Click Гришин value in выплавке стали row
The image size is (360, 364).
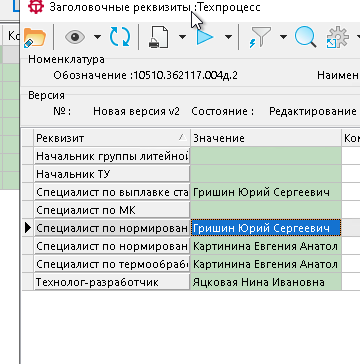[266, 192]
